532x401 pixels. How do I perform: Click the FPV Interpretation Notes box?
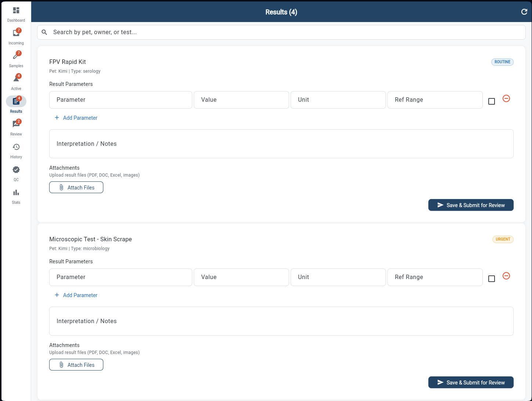[281, 144]
